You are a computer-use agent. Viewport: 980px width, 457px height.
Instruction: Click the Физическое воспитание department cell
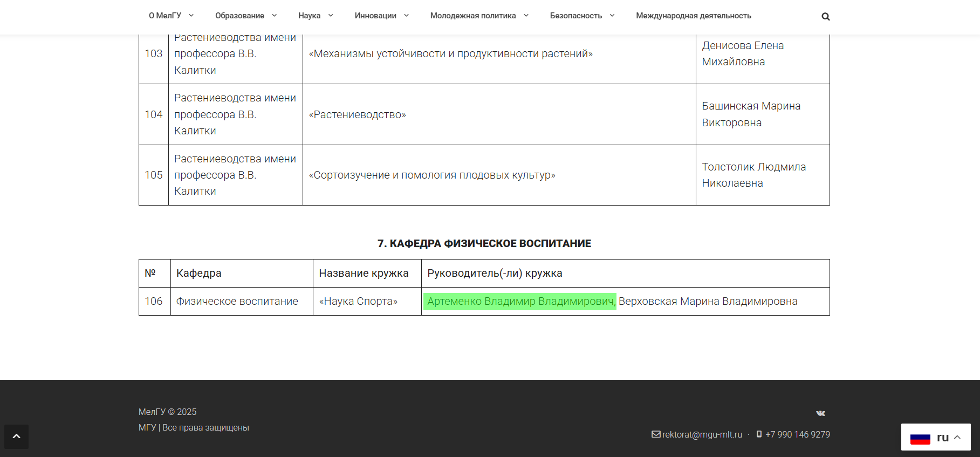pos(242,302)
